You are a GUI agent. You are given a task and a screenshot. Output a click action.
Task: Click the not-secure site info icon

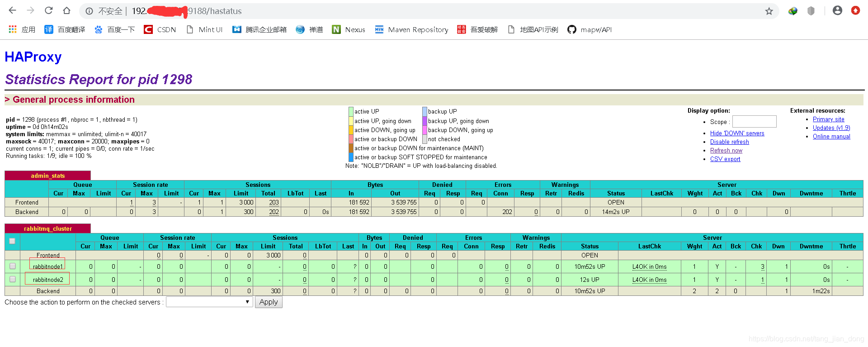tap(90, 11)
